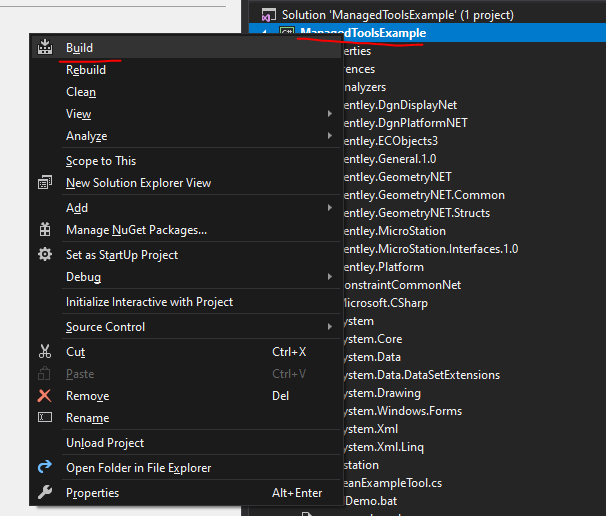Select the System.Data reference without DataSetExtensions

pos(372,357)
